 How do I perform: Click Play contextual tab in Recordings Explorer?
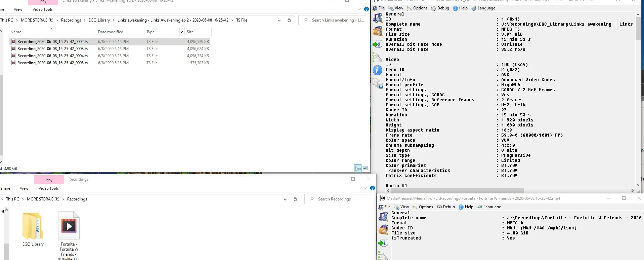[x=49, y=180]
